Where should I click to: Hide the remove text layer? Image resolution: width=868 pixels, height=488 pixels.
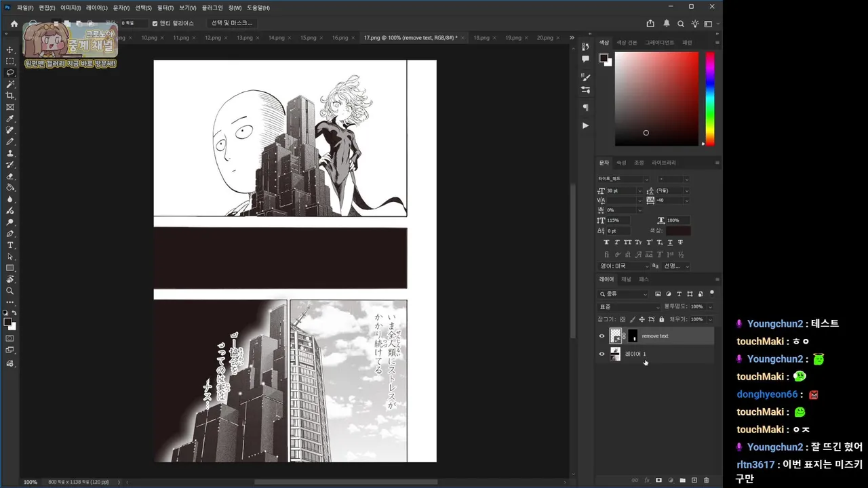click(x=601, y=335)
